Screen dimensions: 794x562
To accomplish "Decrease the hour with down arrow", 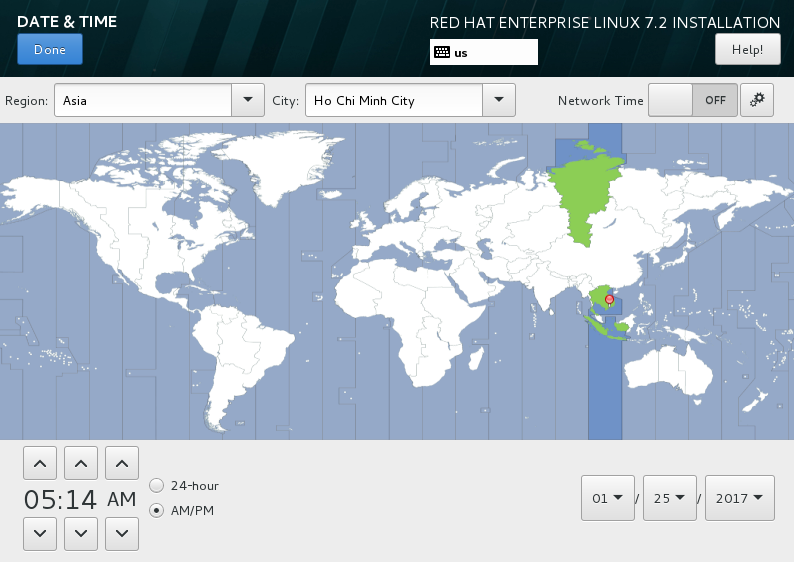I will [x=40, y=533].
